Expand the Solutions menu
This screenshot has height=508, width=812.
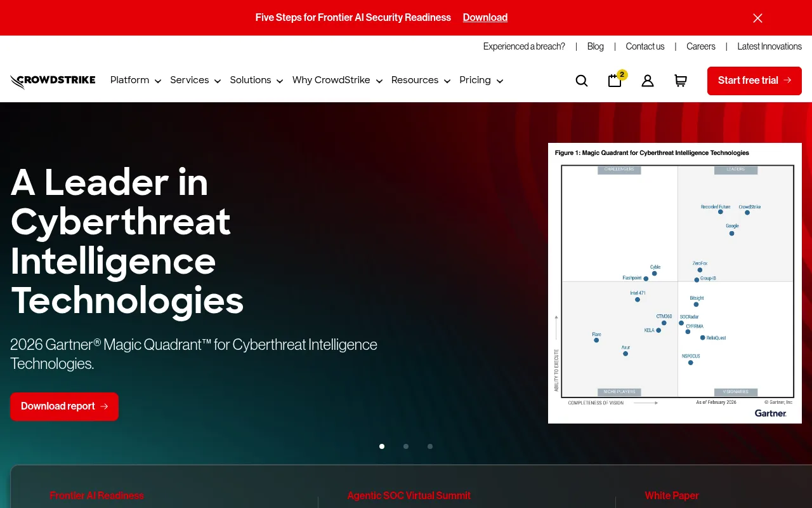[256, 80]
